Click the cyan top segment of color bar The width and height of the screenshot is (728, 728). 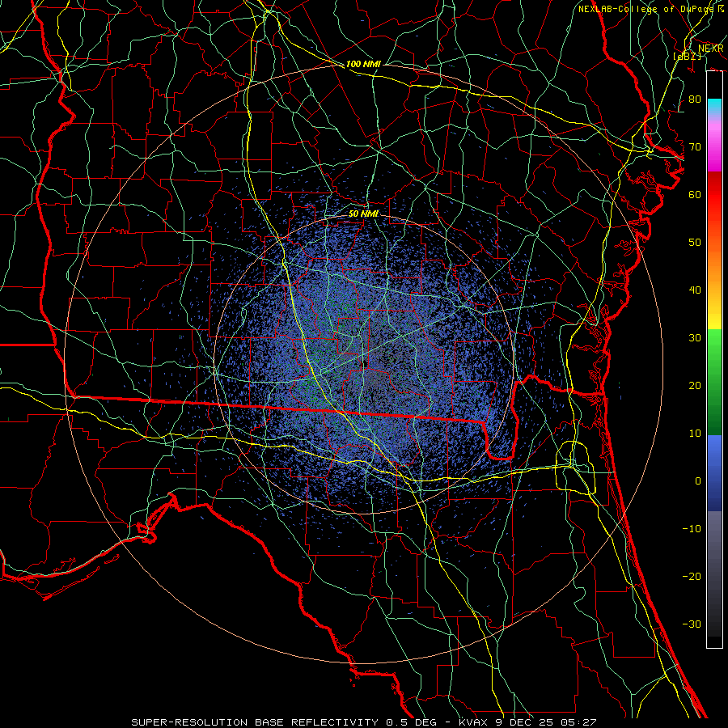(714, 106)
